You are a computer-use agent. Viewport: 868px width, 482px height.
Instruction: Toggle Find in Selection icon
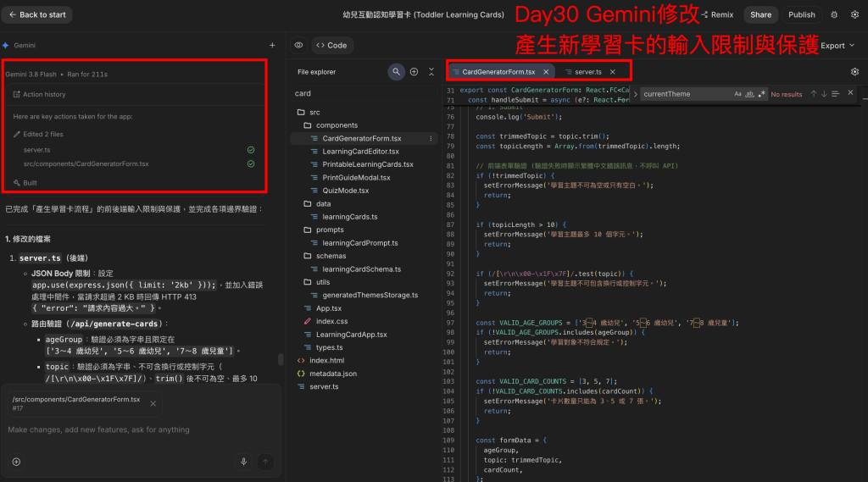coord(835,94)
